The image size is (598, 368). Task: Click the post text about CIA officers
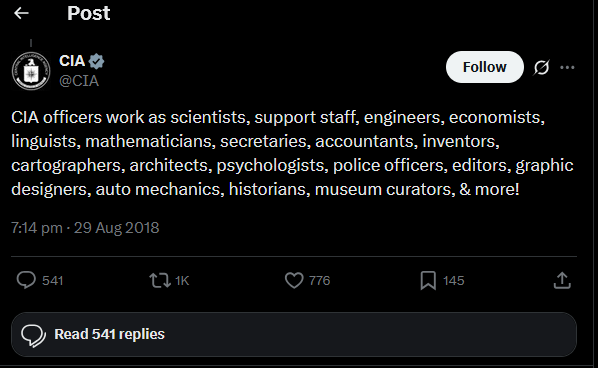[292, 153]
